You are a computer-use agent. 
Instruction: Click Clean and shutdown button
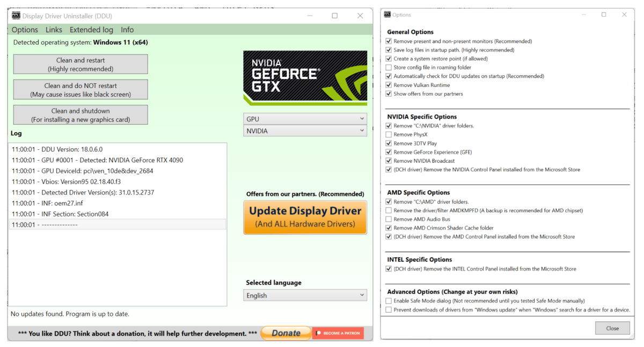click(80, 115)
